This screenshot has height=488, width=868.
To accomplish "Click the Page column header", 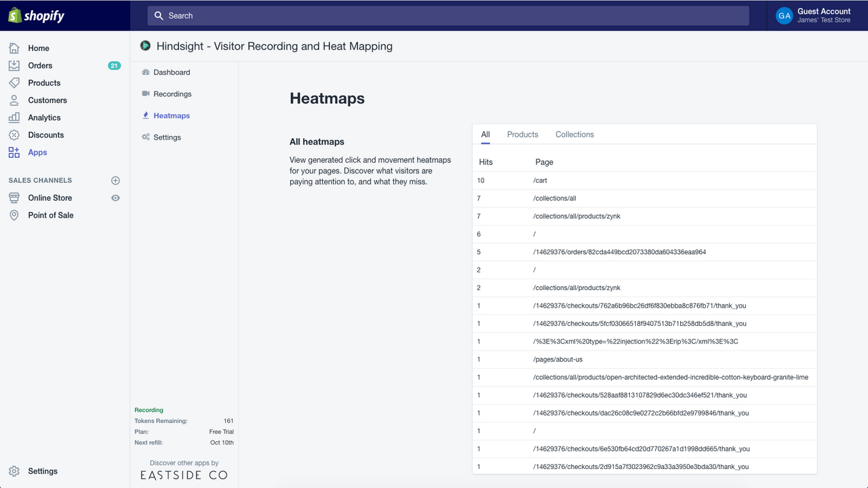I will click(x=544, y=162).
